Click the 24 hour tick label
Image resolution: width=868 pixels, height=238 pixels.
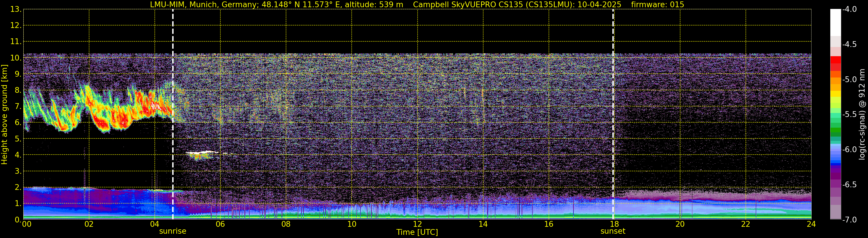[811, 224]
